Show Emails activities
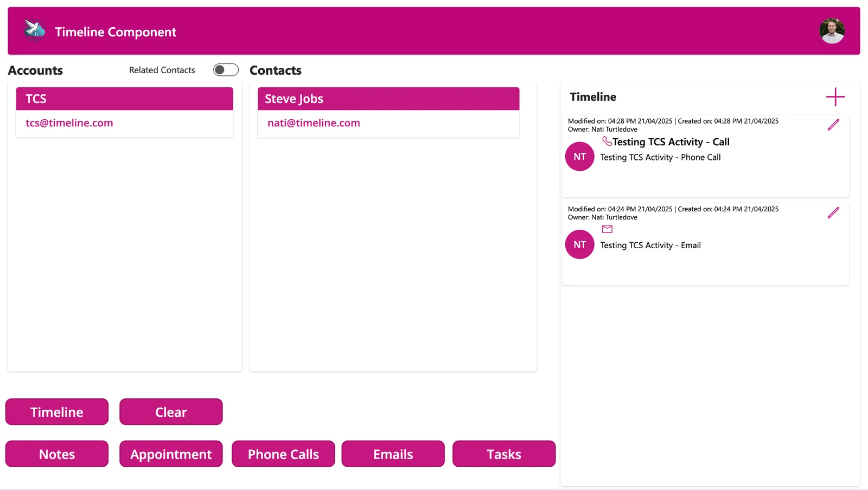The height and width of the screenshot is (490, 868). point(393,454)
